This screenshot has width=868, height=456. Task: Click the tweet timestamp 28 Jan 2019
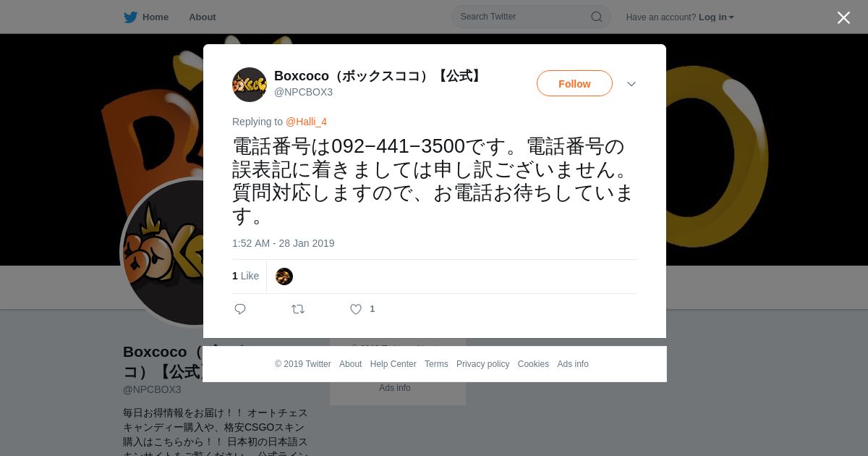tap(284, 243)
